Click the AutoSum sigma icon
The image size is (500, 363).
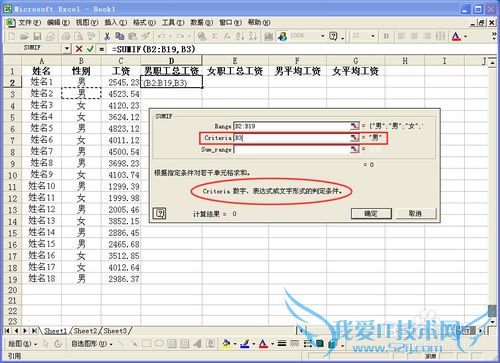[x=214, y=36]
